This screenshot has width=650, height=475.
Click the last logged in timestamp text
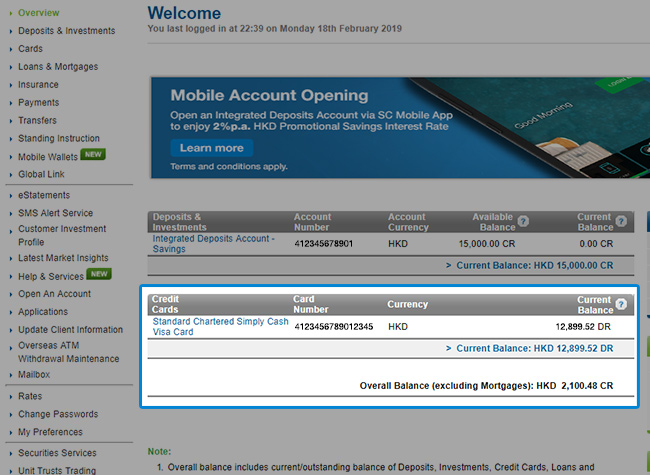pos(275,29)
